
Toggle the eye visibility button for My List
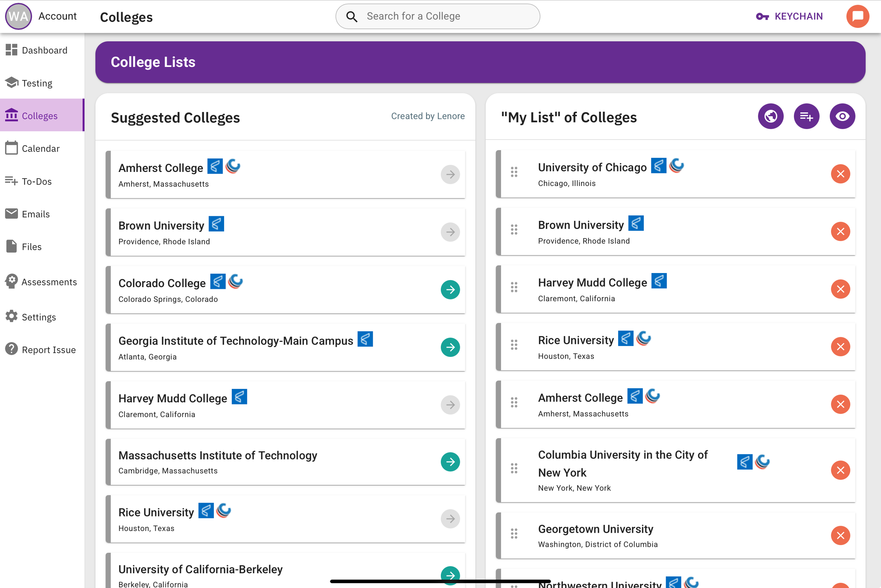point(842,116)
